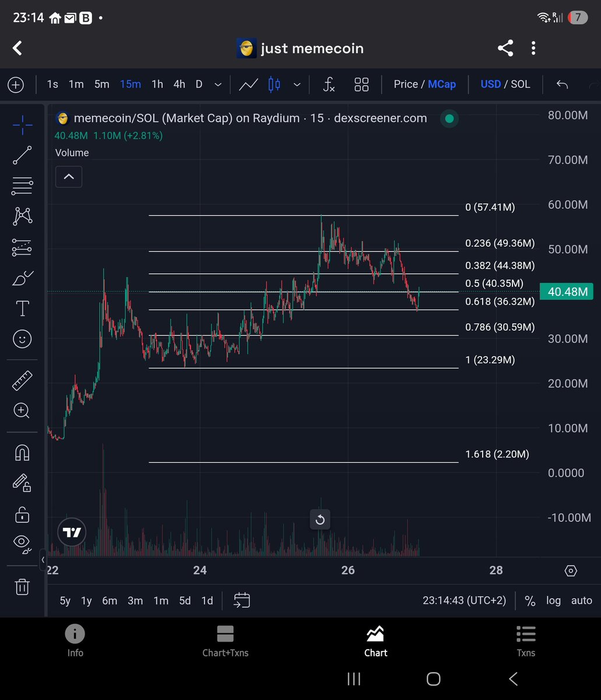The width and height of the screenshot is (601, 700).
Task: Open the Fibonacci retracement tool
Action: [22, 185]
